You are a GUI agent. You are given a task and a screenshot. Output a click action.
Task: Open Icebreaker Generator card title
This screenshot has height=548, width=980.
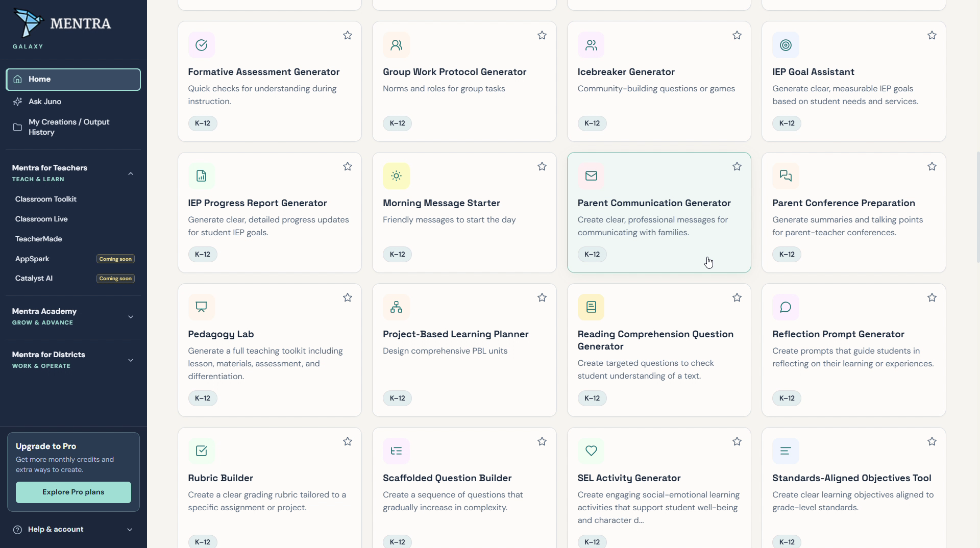coord(626,72)
